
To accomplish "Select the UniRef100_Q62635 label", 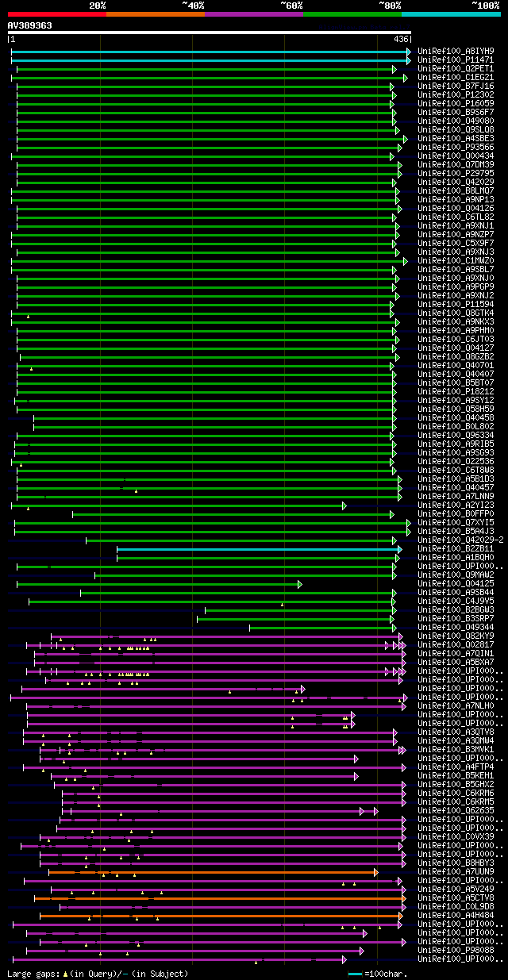I will (x=457, y=810).
